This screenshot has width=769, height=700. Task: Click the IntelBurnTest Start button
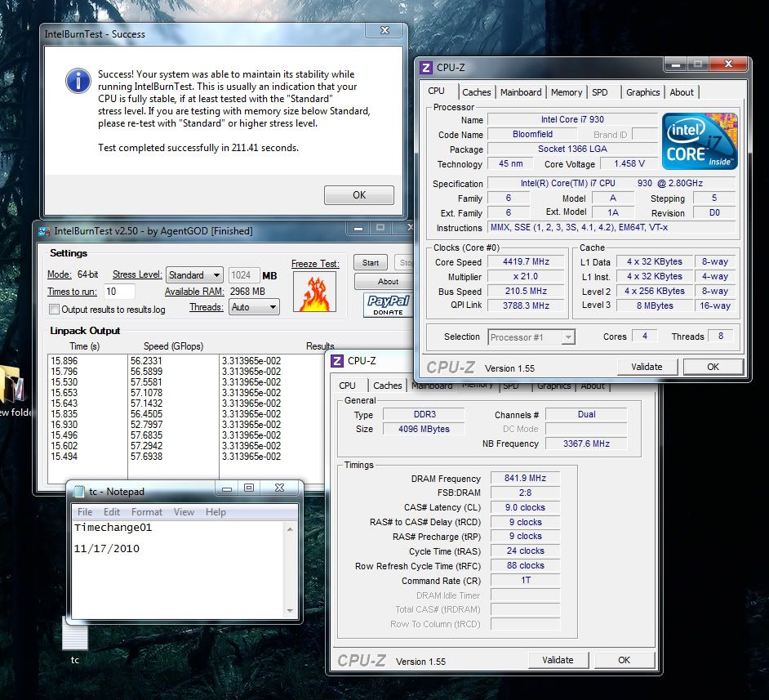370,263
